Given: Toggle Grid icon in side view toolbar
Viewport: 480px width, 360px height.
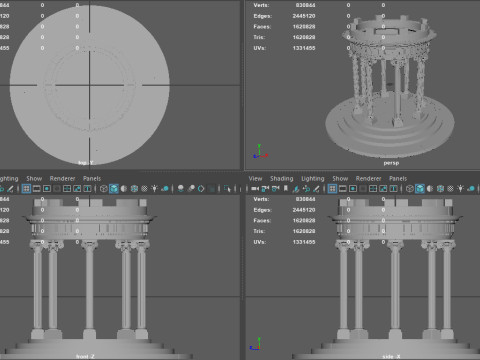Looking at the screenshot, I should 332,189.
